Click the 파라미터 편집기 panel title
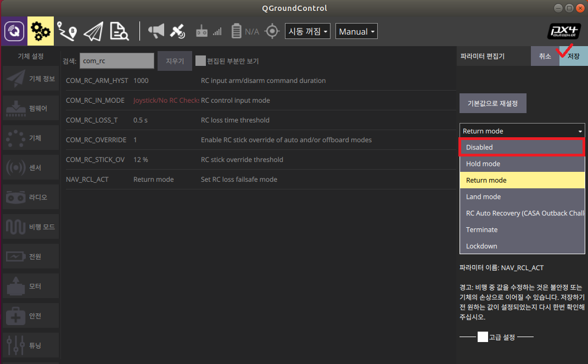Image resolution: width=588 pixels, height=364 pixels. pos(482,56)
